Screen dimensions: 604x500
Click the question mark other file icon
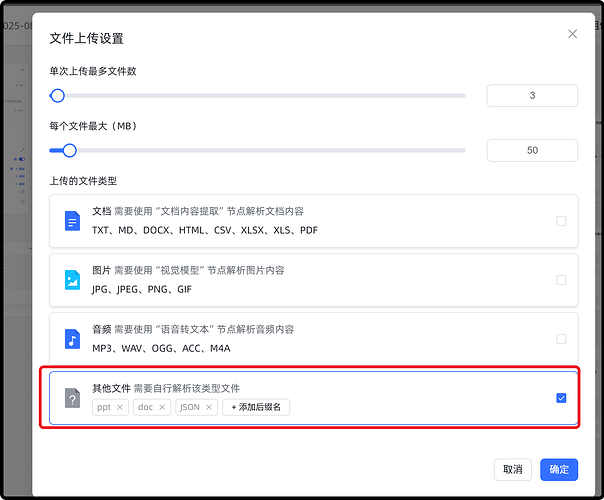pyautogui.click(x=72, y=398)
